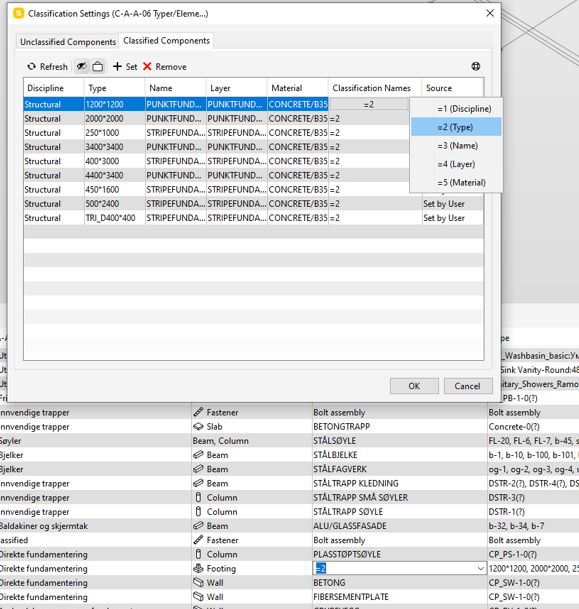Click the Refresh button label

(54, 67)
